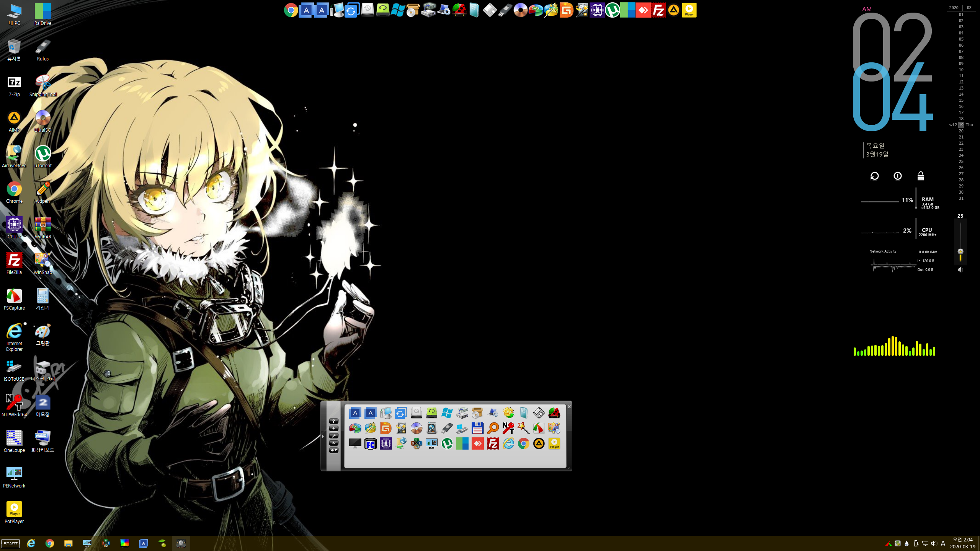Select the WinRAR desktop icon
Image resolution: width=980 pixels, height=551 pixels.
43,228
